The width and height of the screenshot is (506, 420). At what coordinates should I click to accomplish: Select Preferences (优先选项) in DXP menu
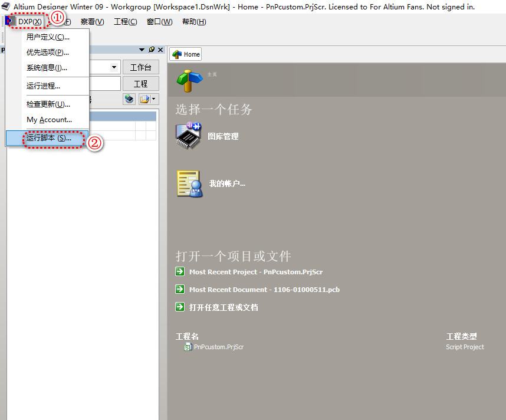click(x=48, y=52)
